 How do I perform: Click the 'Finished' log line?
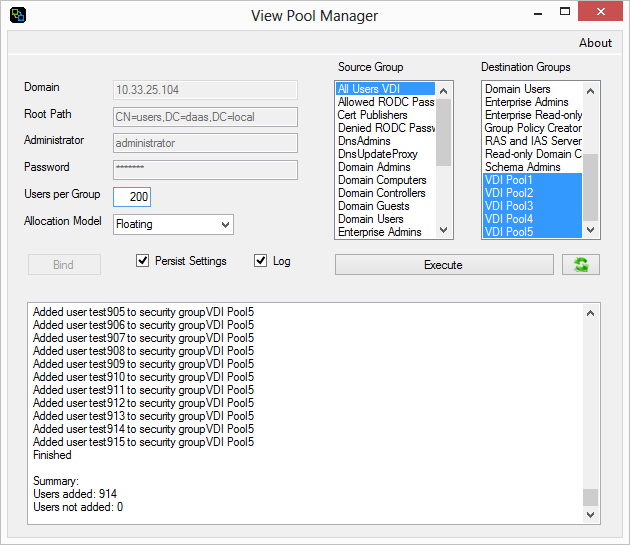click(x=52, y=455)
